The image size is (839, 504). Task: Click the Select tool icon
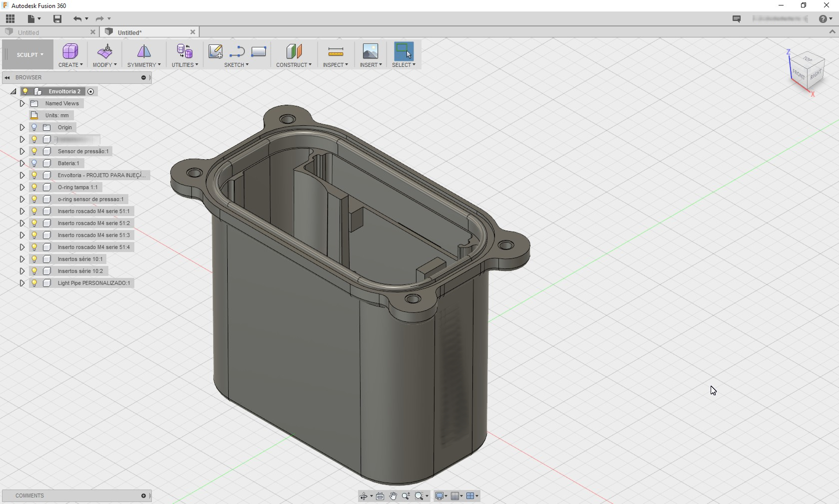(x=404, y=51)
